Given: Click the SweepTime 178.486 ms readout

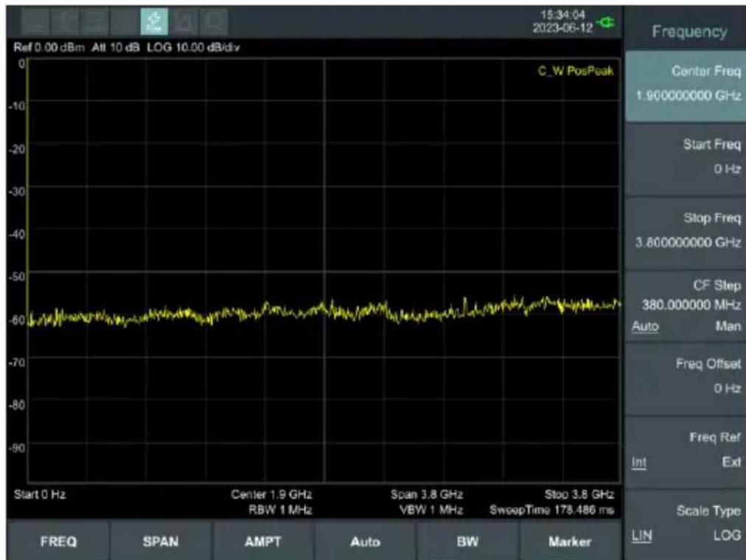Looking at the screenshot, I should [x=552, y=510].
